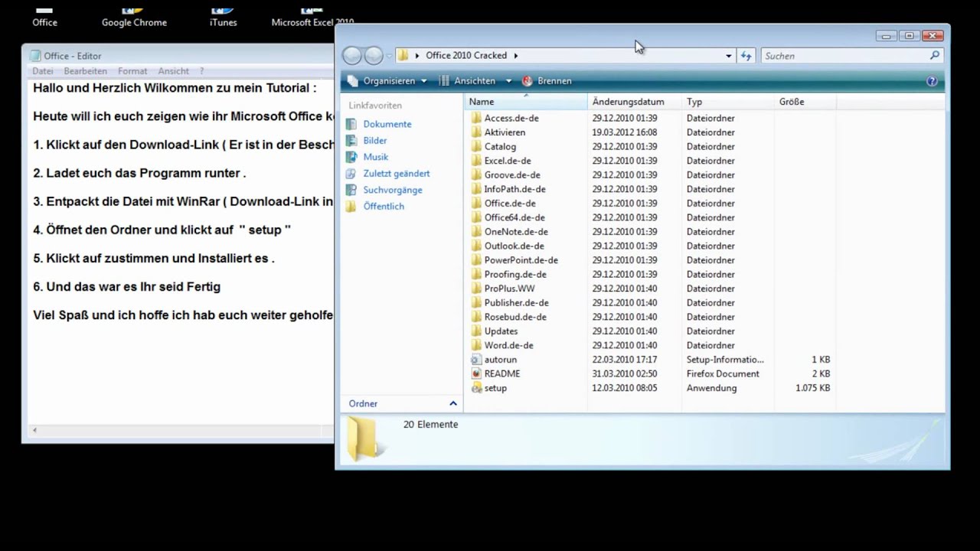The image size is (980, 551).
Task: Open the address bar history dropdown
Action: pyautogui.click(x=728, y=56)
